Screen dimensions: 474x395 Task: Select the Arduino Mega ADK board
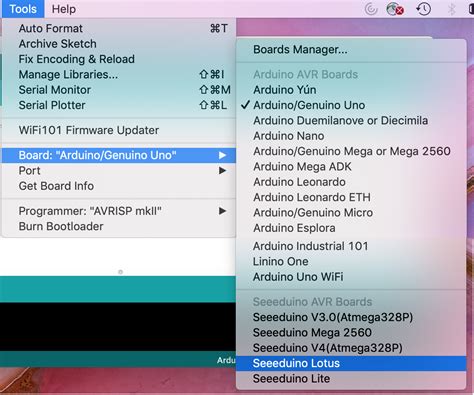351,166
